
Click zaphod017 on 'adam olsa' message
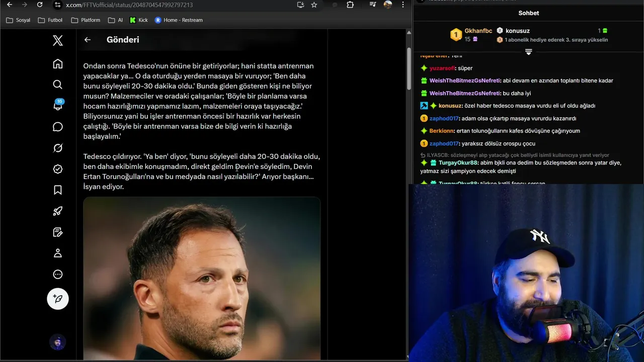(x=444, y=118)
